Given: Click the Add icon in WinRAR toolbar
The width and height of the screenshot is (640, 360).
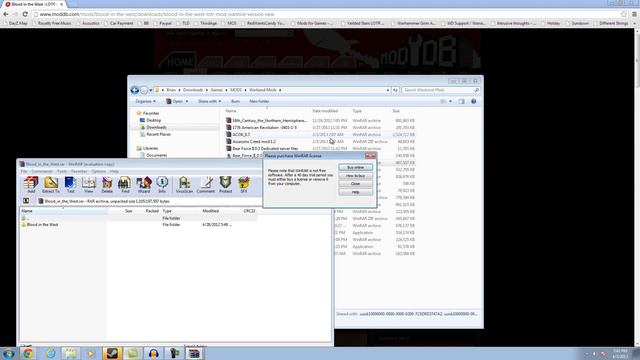Looking at the screenshot, I should point(31,184).
